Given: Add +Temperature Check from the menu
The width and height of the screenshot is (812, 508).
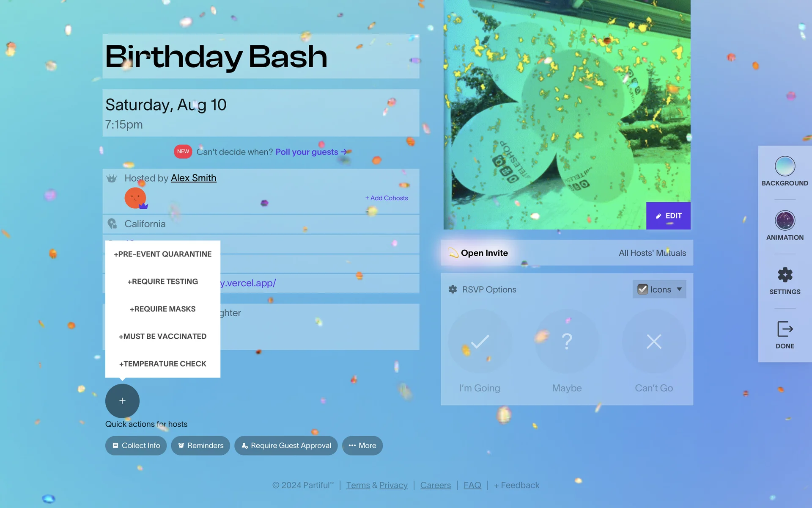Looking at the screenshot, I should (x=162, y=364).
